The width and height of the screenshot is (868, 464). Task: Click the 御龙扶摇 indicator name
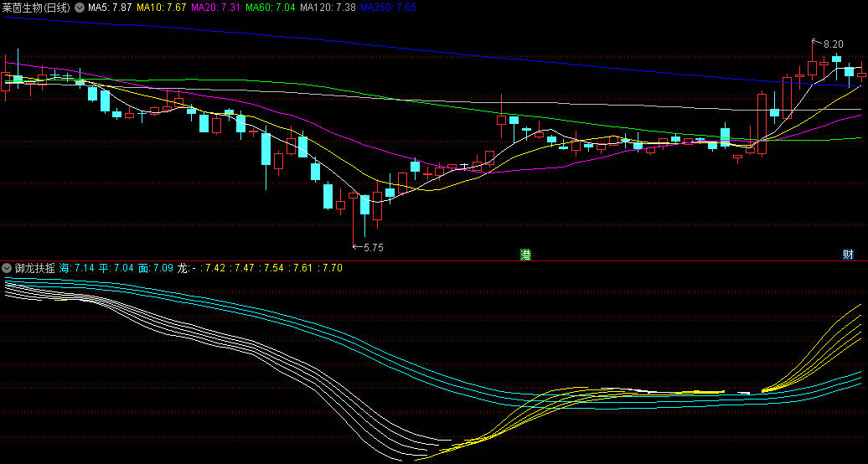click(35, 268)
